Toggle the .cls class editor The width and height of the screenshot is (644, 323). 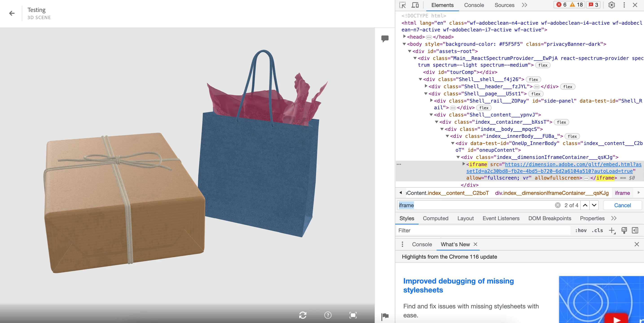pos(597,230)
